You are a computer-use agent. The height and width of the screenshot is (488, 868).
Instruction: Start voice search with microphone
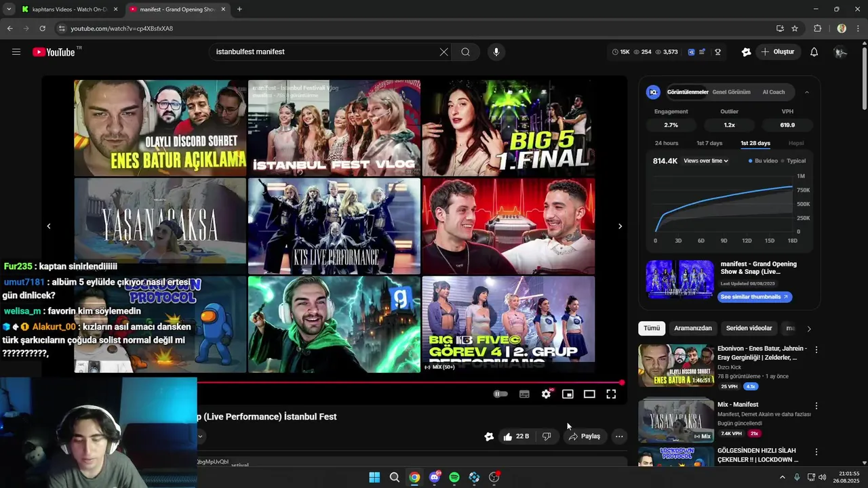click(x=496, y=52)
